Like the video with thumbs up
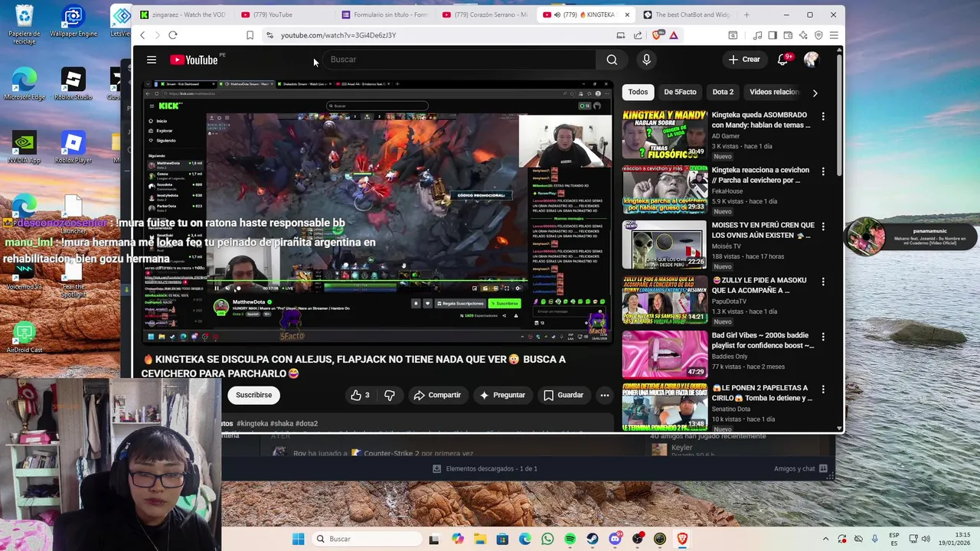Viewport: 980px width, 551px height. click(x=360, y=395)
